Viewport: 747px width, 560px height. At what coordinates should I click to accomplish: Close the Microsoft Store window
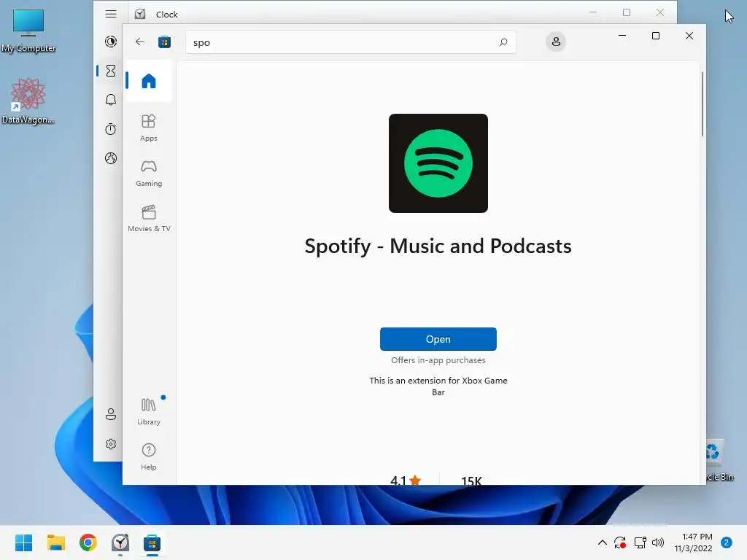[689, 36]
